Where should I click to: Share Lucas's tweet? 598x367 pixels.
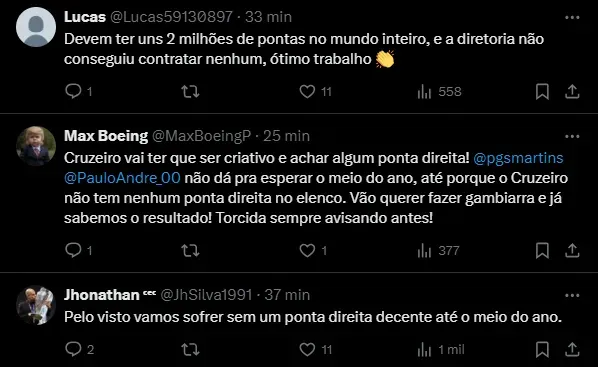(572, 92)
